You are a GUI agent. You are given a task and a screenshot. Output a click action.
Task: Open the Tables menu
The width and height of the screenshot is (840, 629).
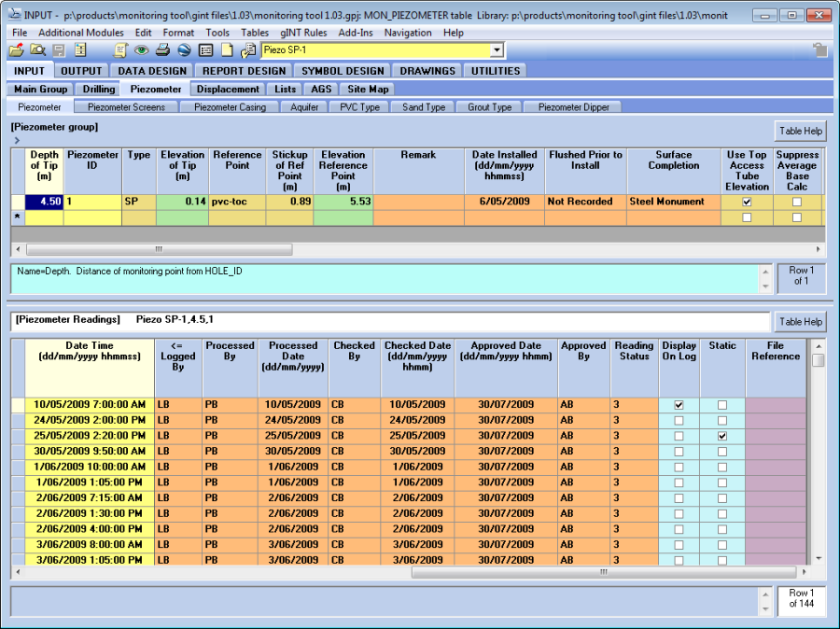click(255, 33)
